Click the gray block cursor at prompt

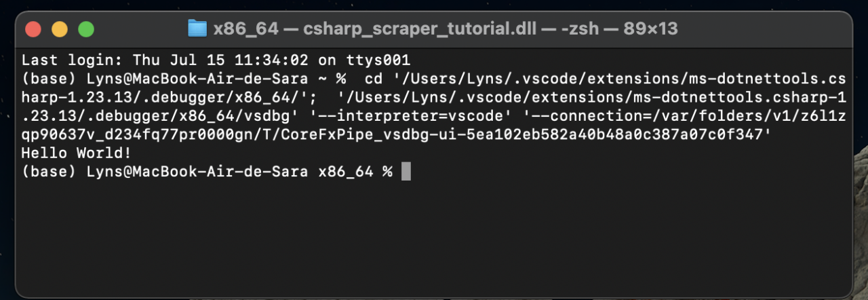pyautogui.click(x=406, y=172)
